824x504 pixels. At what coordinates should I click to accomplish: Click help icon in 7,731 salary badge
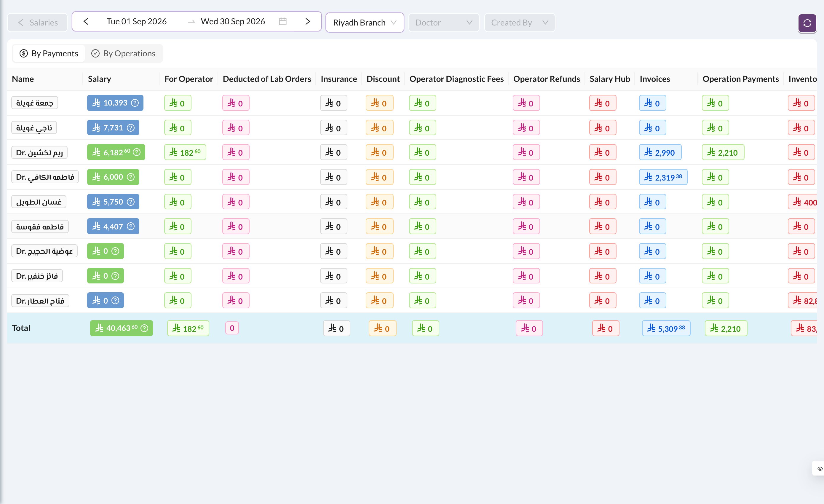click(131, 127)
